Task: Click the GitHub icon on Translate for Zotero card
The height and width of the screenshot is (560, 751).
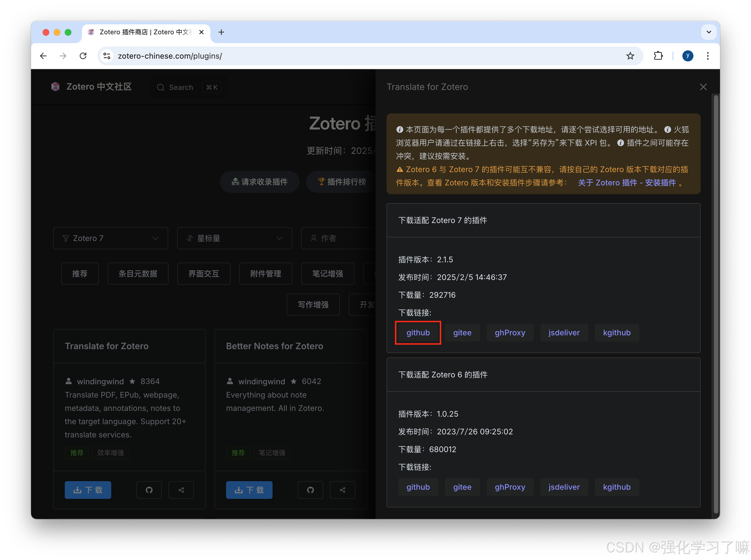Action: [149, 490]
